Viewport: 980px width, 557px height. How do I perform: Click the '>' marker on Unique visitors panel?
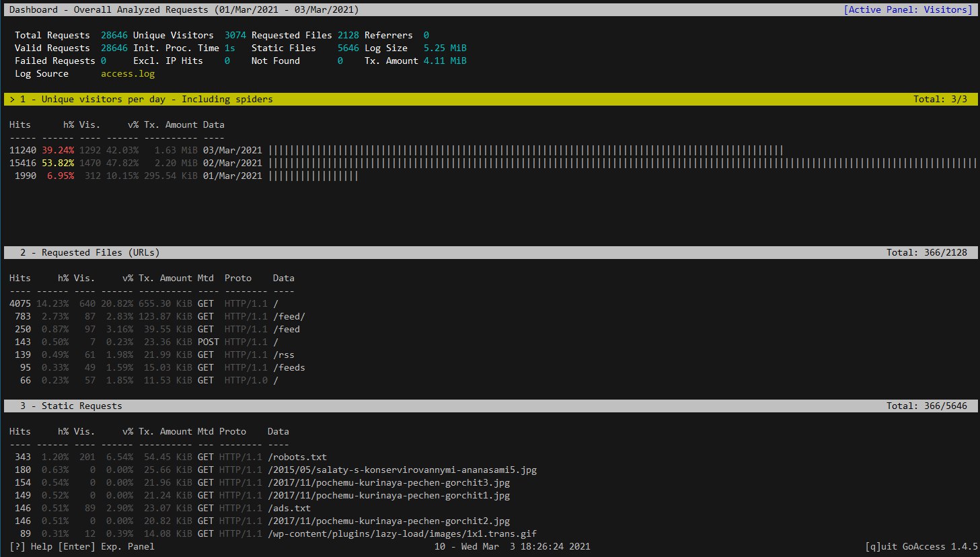click(12, 99)
